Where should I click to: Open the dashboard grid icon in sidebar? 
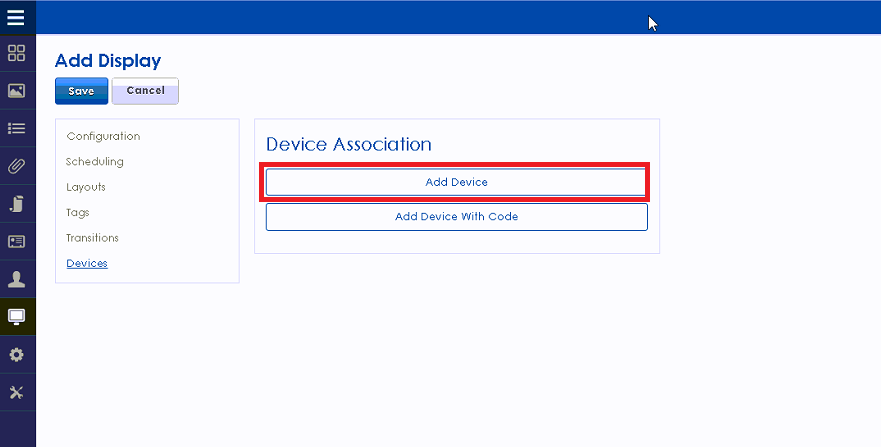[x=16, y=53]
